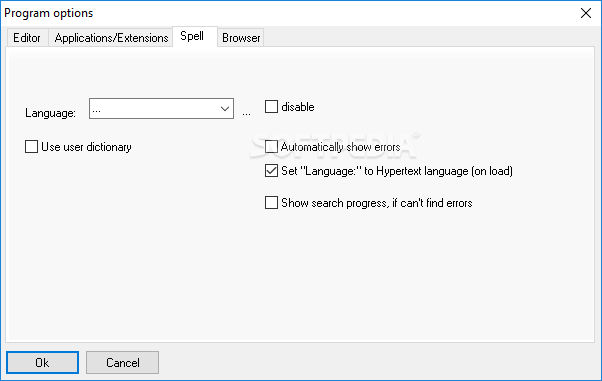Image resolution: width=602 pixels, height=381 pixels.
Task: Check Automatically show errors
Action: pyautogui.click(x=271, y=147)
